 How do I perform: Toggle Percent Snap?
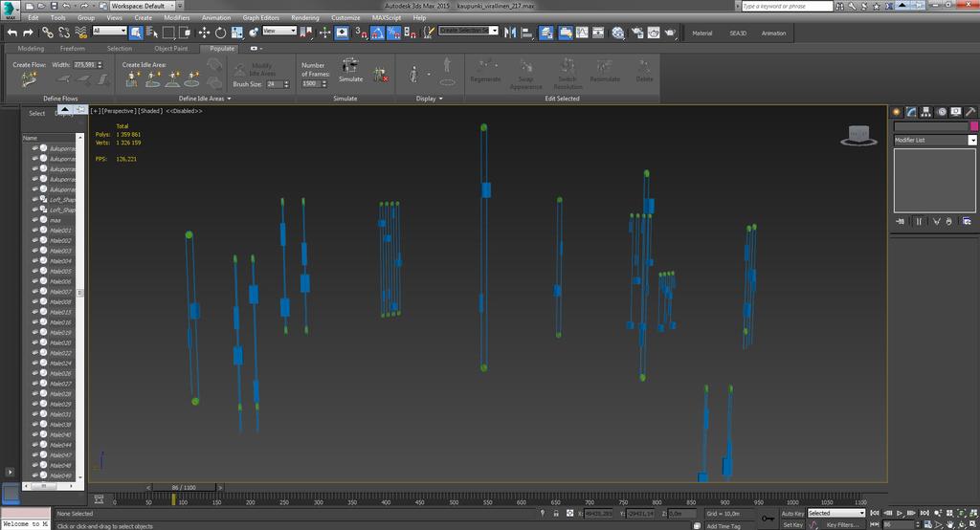(393, 33)
